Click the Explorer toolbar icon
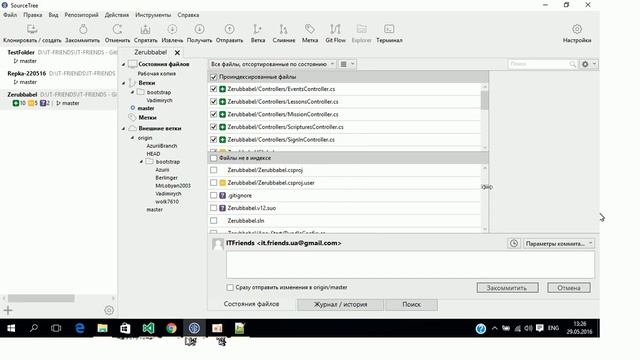This screenshot has width=640, height=360. [x=361, y=29]
